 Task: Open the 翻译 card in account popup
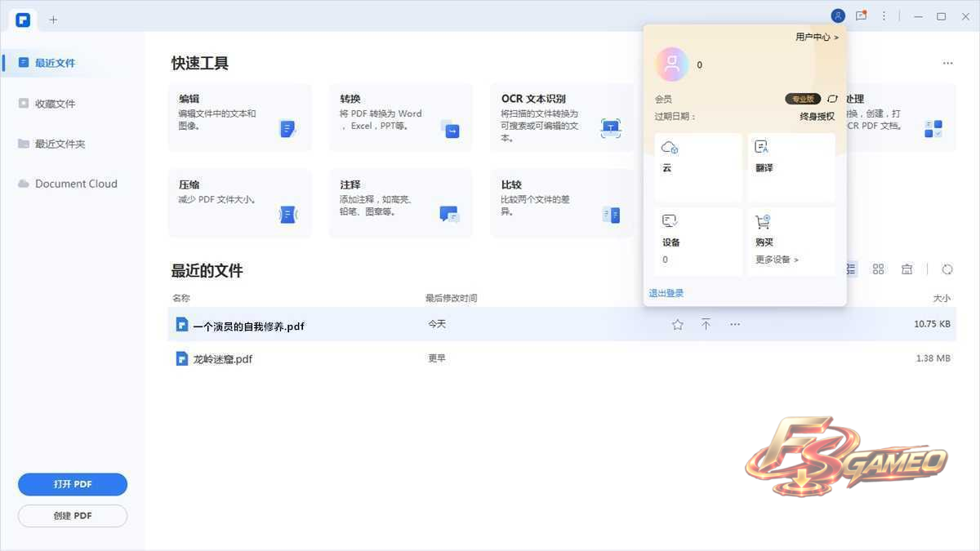click(791, 168)
